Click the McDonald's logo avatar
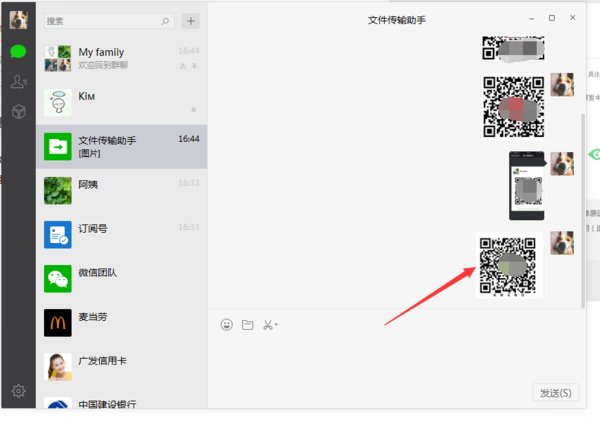Image resolution: width=600 pixels, height=422 pixels. pyautogui.click(x=58, y=323)
